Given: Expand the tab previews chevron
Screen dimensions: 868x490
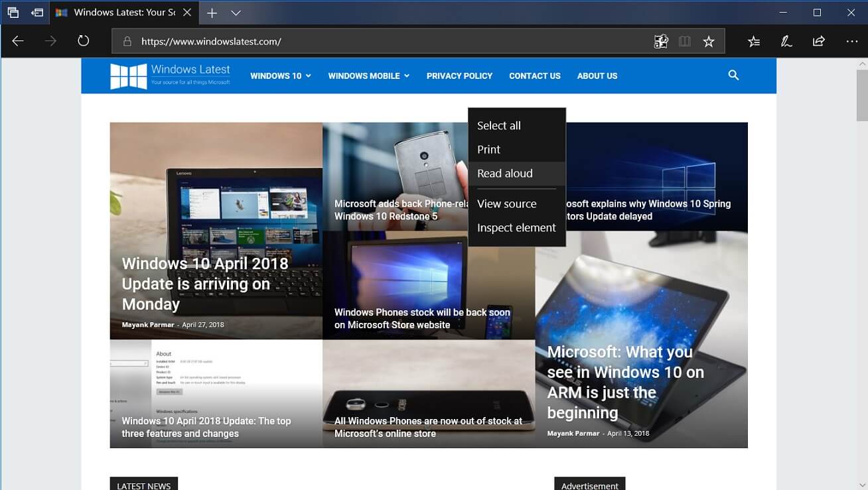Looking at the screenshot, I should coord(236,13).
